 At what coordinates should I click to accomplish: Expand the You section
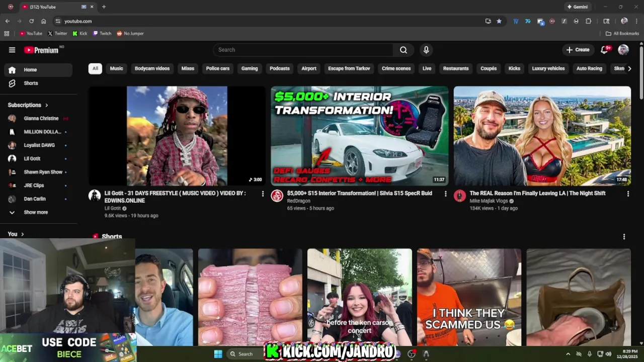pyautogui.click(x=16, y=234)
